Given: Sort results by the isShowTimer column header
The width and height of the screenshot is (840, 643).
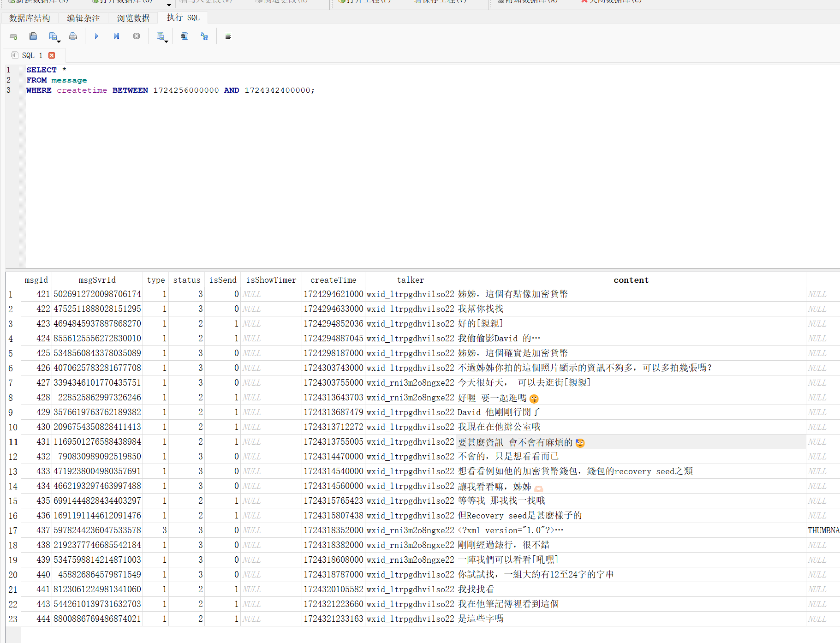Looking at the screenshot, I should pos(271,280).
